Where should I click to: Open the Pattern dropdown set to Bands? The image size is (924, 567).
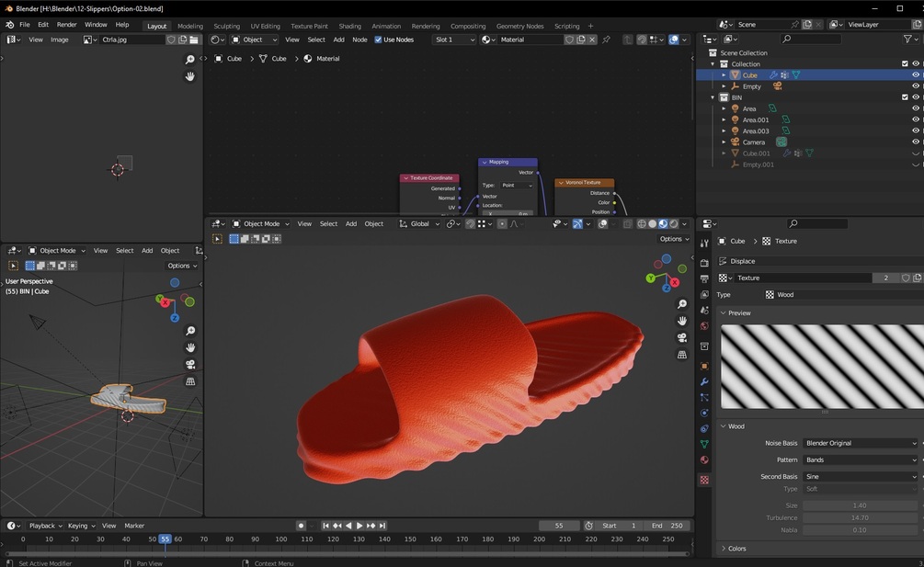click(x=860, y=459)
